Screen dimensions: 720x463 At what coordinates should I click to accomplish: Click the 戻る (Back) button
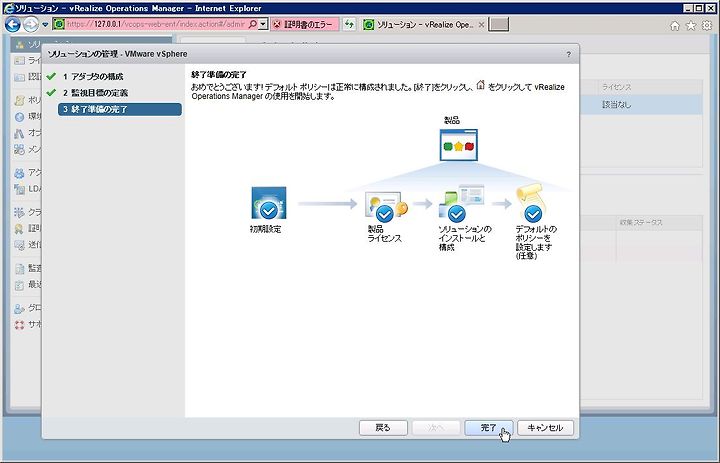(x=383, y=428)
